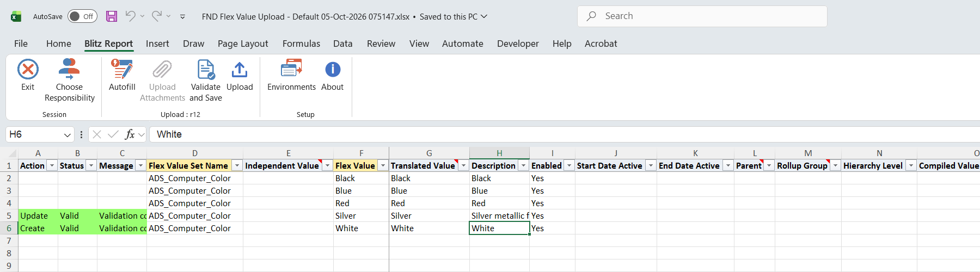Select row 6 Valid status cell
980x272 pixels.
(77, 228)
